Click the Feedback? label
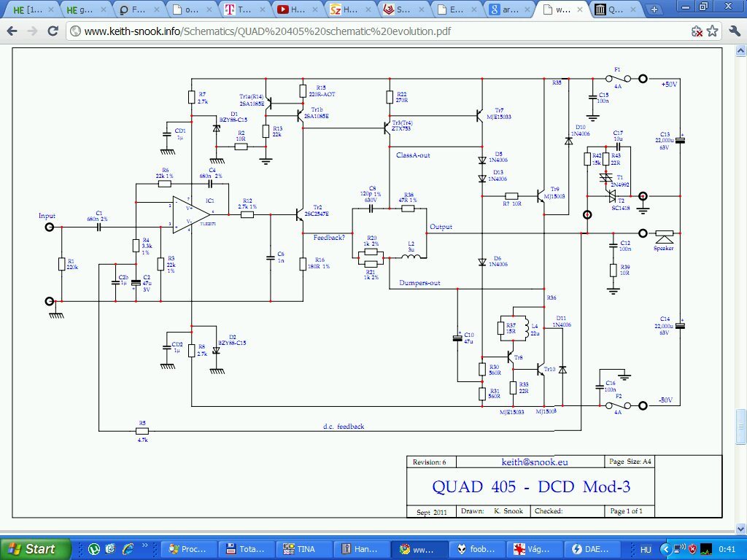Screen dimensions: 747x560 (329, 237)
